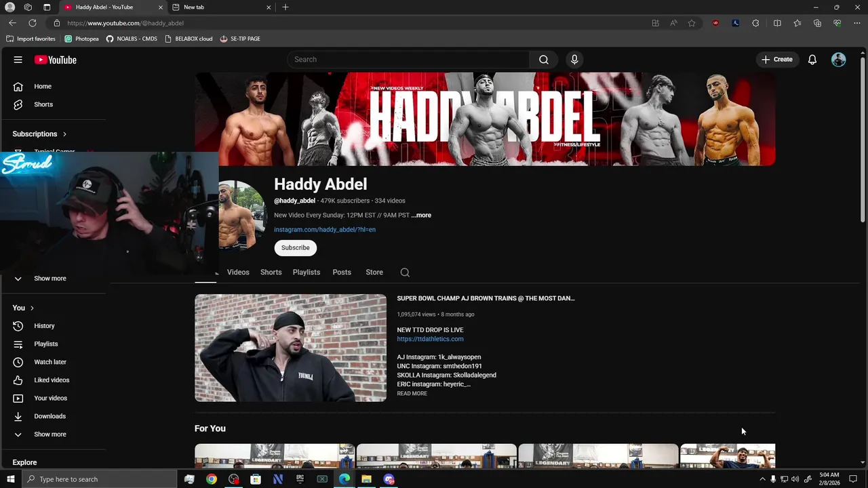Expand the Subscriptions section
868x488 pixels.
pos(39,134)
